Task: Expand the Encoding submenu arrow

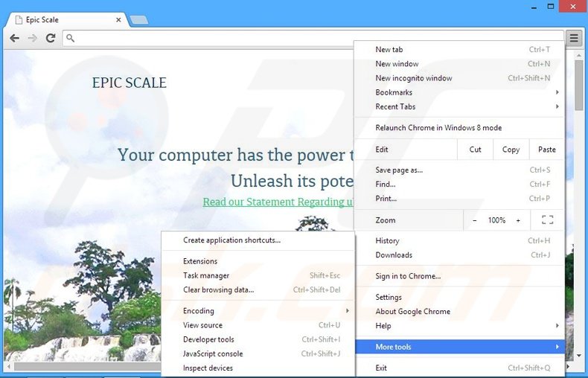Action: click(x=348, y=310)
